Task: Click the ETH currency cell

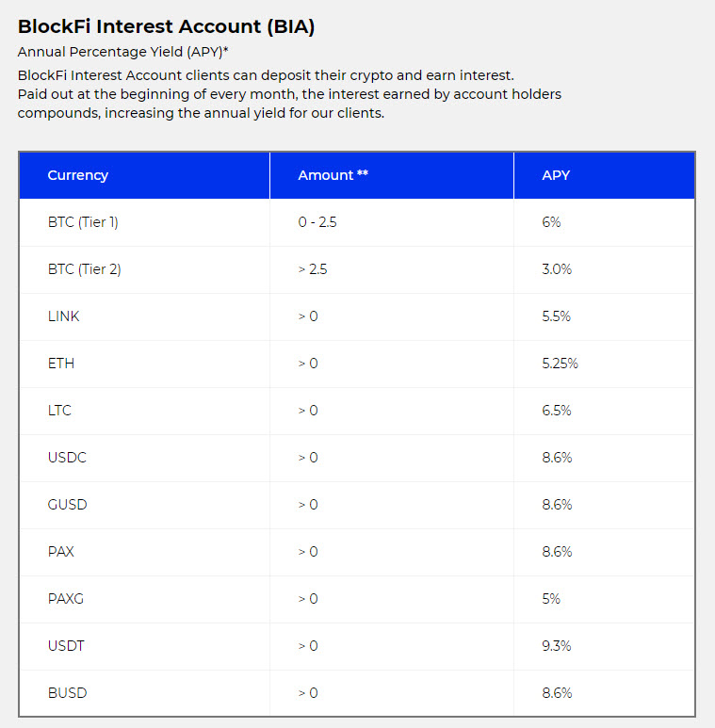Action: pyautogui.click(x=60, y=364)
